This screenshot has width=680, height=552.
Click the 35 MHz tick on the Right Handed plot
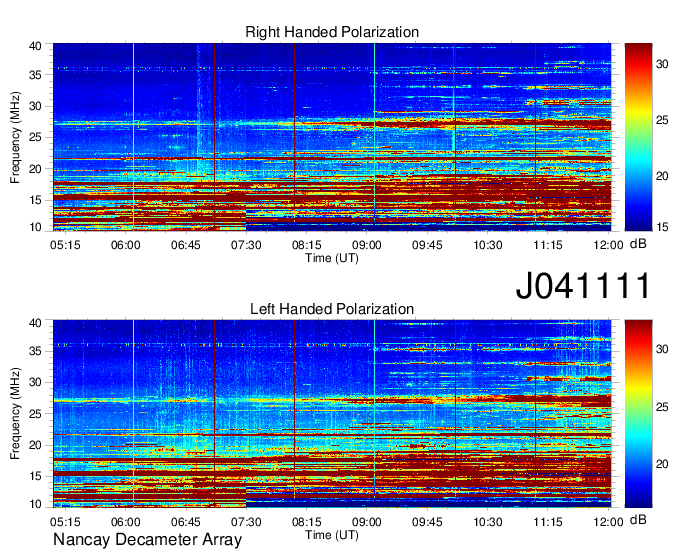35,75
